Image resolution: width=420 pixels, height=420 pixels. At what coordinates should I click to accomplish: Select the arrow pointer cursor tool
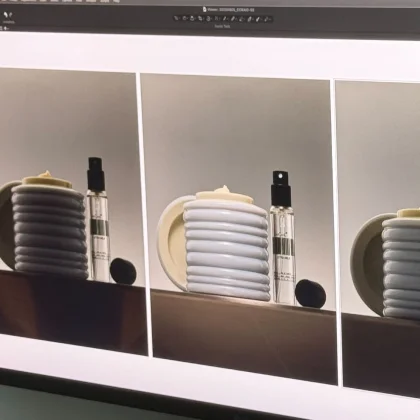pyautogui.click(x=176, y=19)
